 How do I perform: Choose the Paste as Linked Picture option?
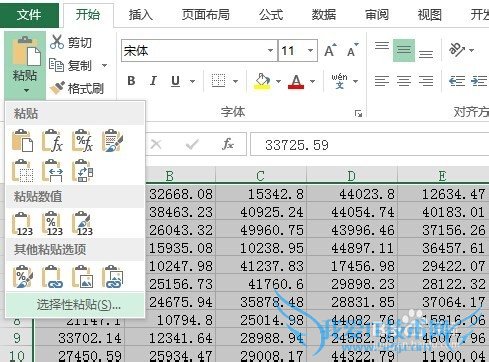pyautogui.click(x=113, y=277)
